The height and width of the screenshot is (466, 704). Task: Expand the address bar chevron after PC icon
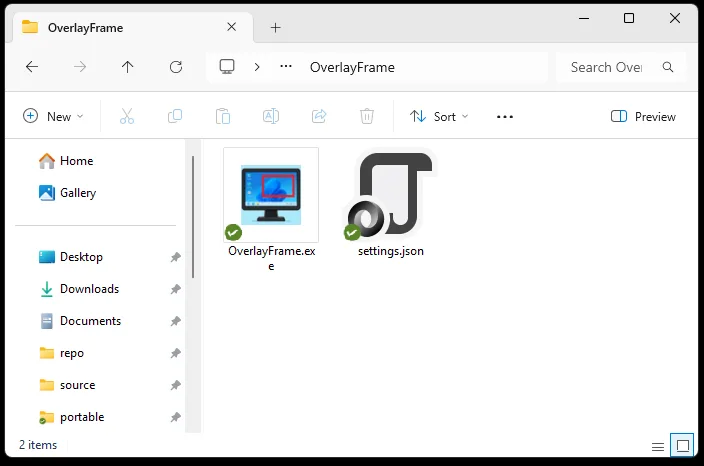click(257, 67)
